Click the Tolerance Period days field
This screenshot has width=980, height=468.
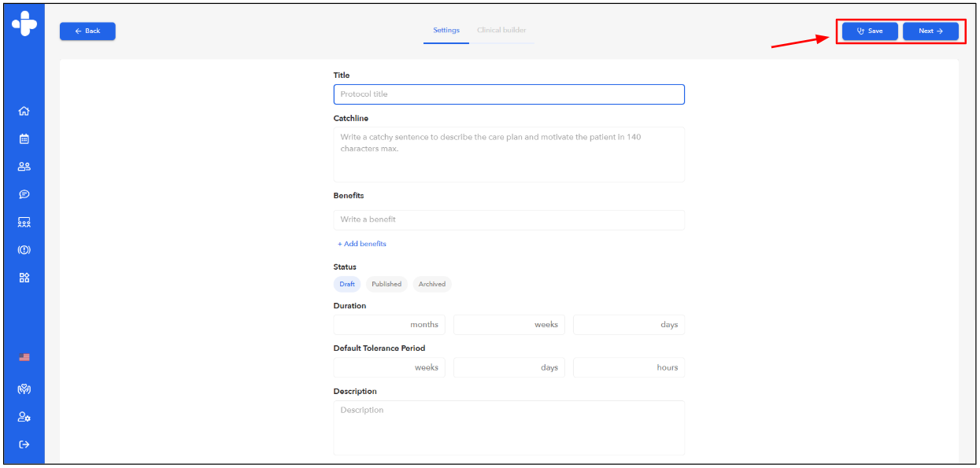point(509,367)
